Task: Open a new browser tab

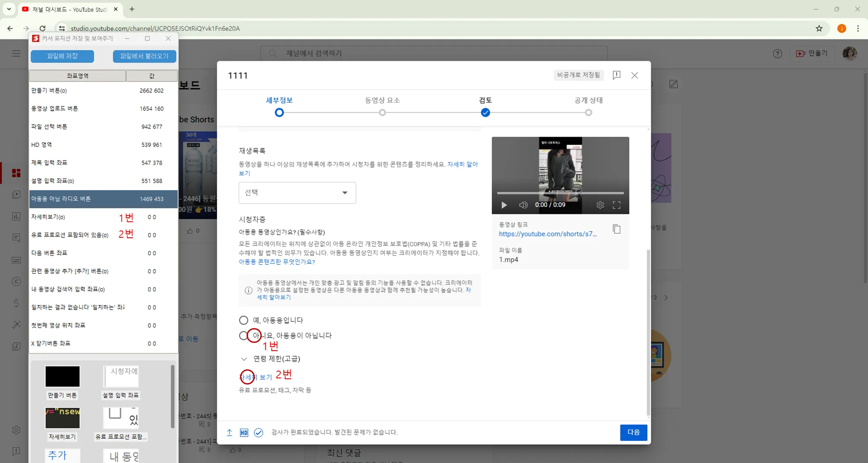Action: pyautogui.click(x=132, y=9)
